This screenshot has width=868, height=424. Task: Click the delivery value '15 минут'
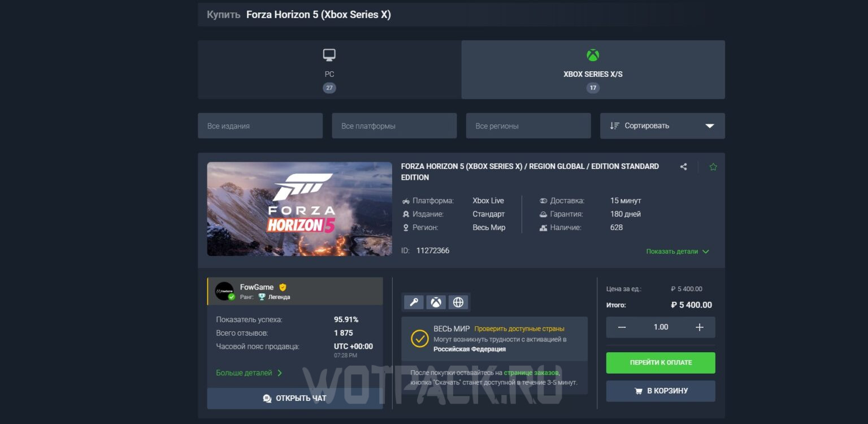[x=626, y=201]
